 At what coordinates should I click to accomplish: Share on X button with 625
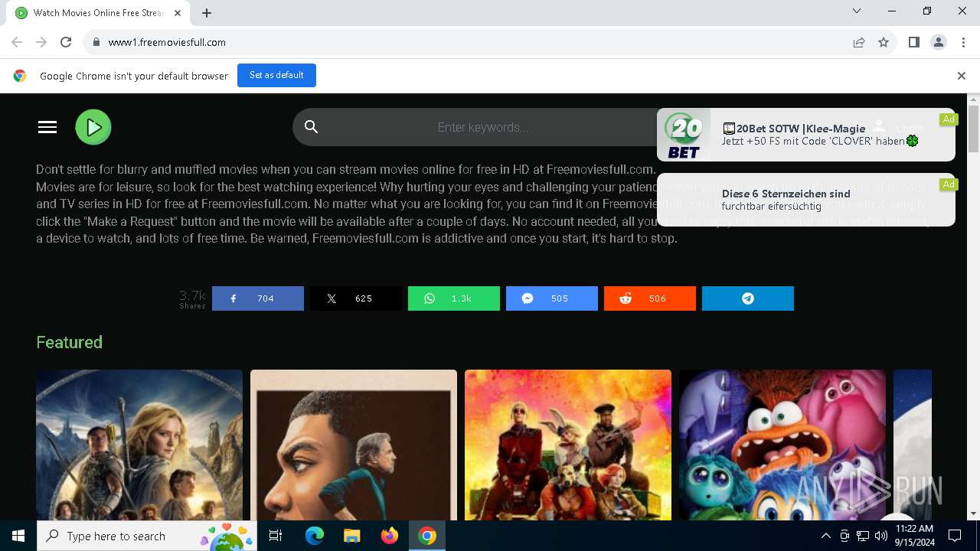point(356,298)
